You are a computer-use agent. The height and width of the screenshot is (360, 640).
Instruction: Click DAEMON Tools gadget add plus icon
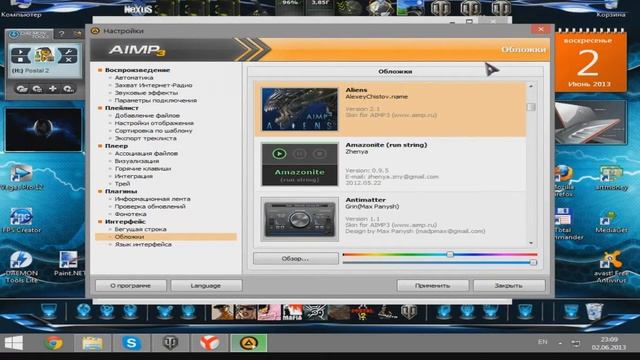[x=53, y=88]
